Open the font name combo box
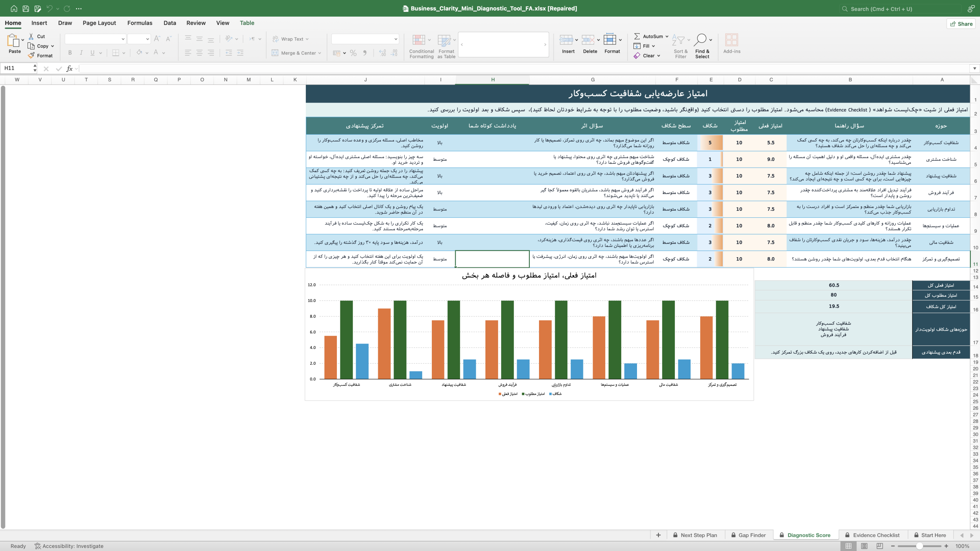The height and width of the screenshot is (551, 980). click(95, 39)
